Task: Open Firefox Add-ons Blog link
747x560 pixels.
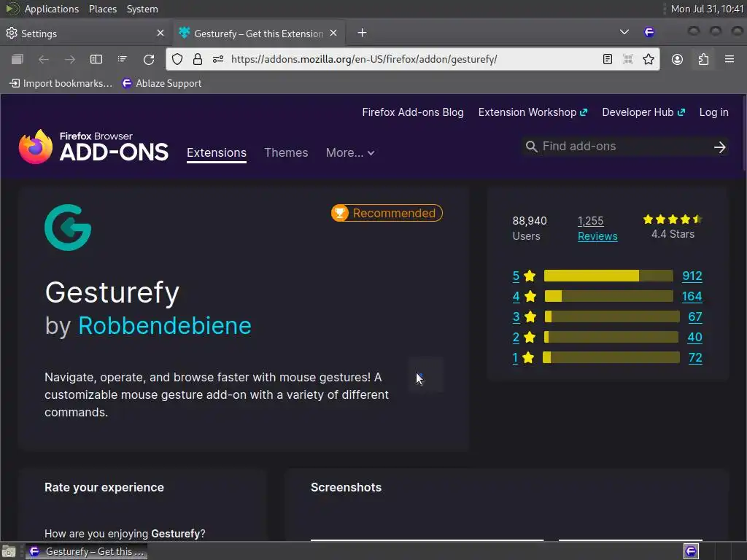Action: pos(413,112)
